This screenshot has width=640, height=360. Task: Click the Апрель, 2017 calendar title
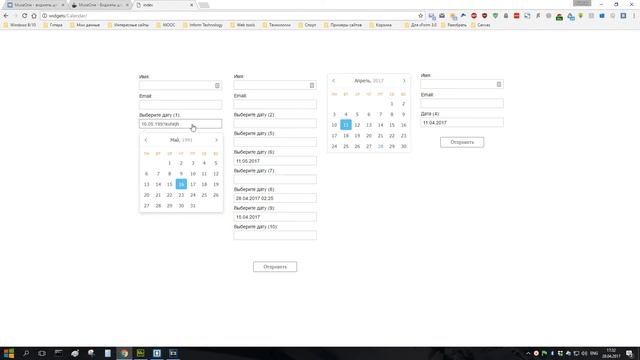click(369, 81)
